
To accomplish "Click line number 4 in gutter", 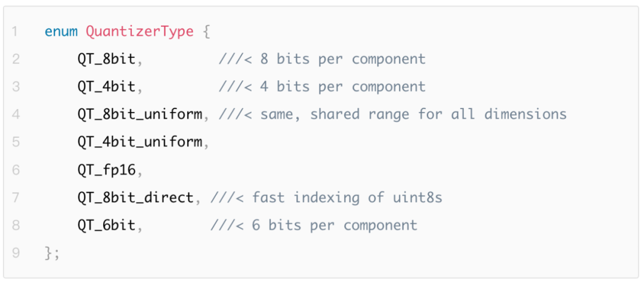I will pyautogui.click(x=16, y=114).
